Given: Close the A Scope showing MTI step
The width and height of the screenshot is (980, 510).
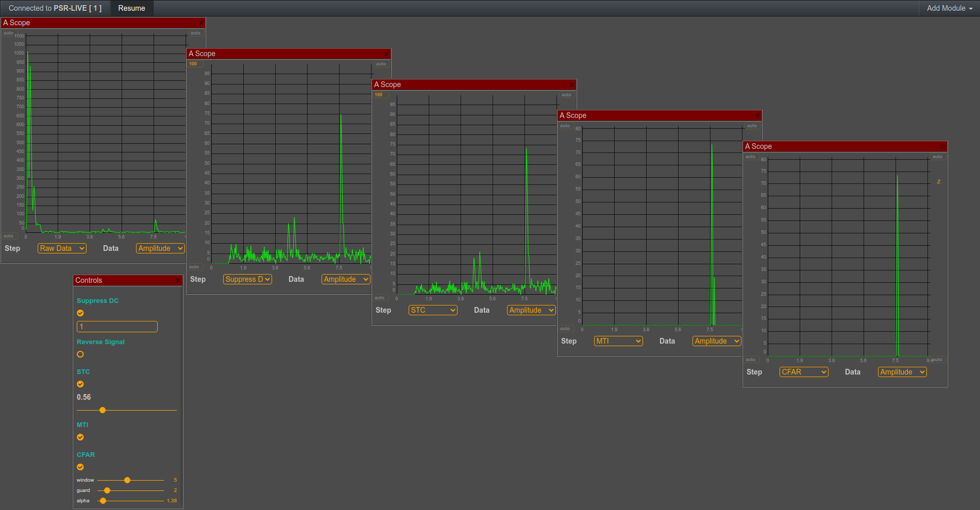Looking at the screenshot, I should click(x=757, y=115).
